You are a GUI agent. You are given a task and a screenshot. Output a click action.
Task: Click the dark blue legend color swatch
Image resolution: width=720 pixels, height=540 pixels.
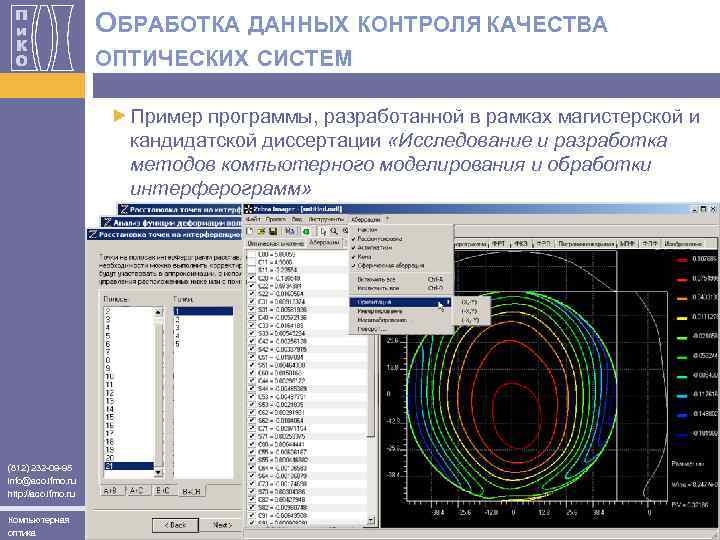(680, 434)
